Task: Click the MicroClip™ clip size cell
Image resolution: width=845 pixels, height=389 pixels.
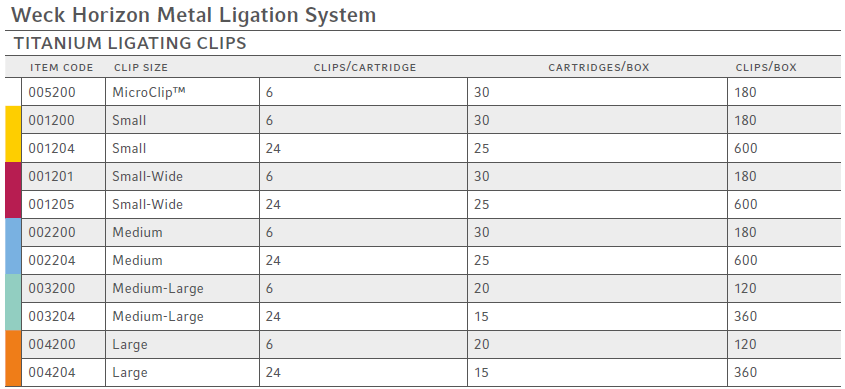Action: click(149, 92)
